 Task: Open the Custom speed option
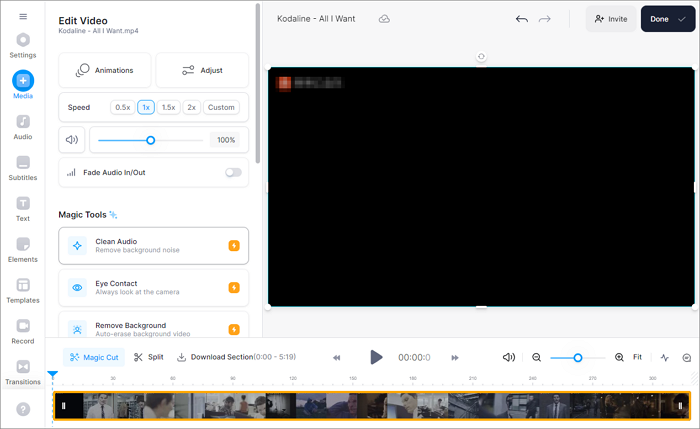221,107
